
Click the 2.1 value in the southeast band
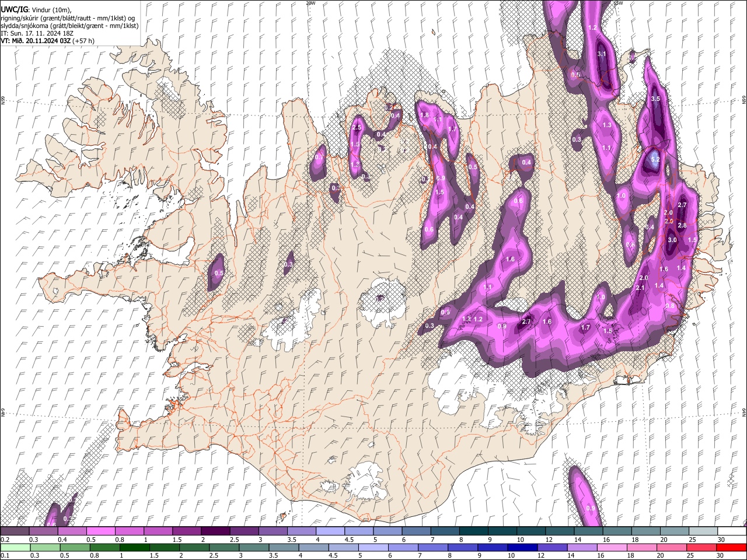640,288
